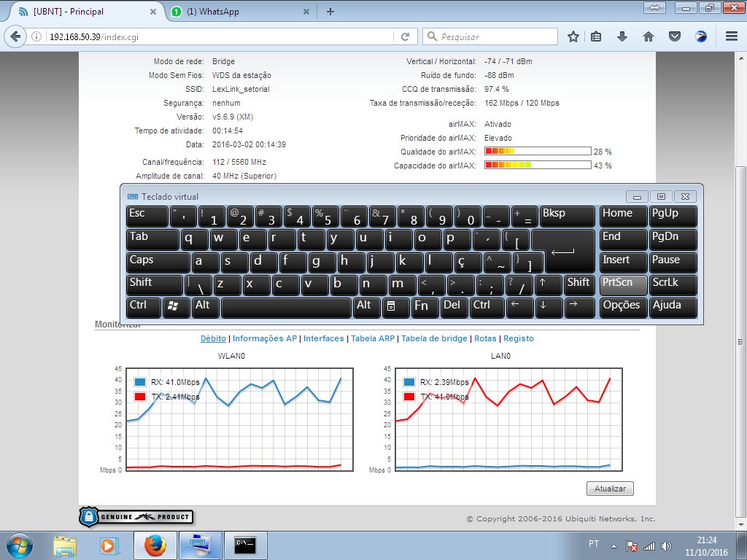Open the Informações AP link

tap(264, 338)
